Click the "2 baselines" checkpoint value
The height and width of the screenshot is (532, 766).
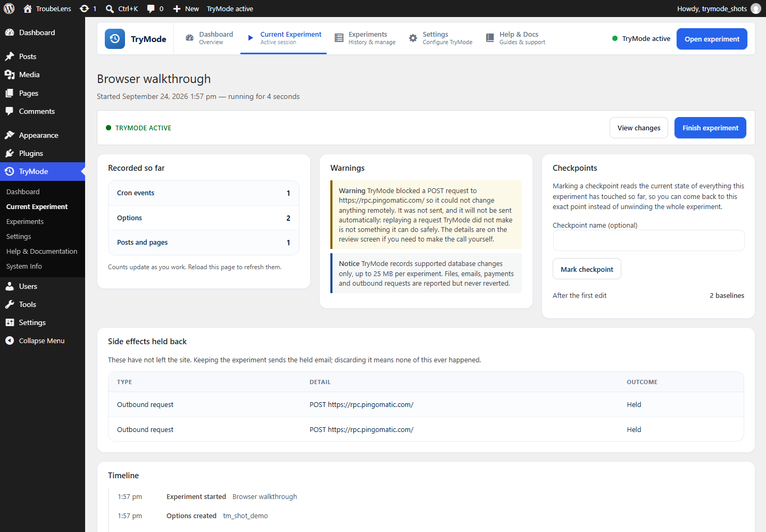pos(727,295)
